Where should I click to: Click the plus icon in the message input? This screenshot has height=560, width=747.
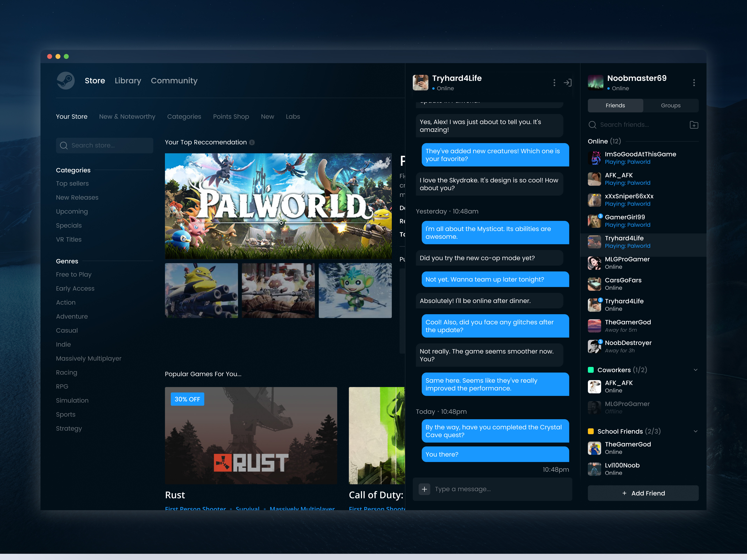click(424, 489)
